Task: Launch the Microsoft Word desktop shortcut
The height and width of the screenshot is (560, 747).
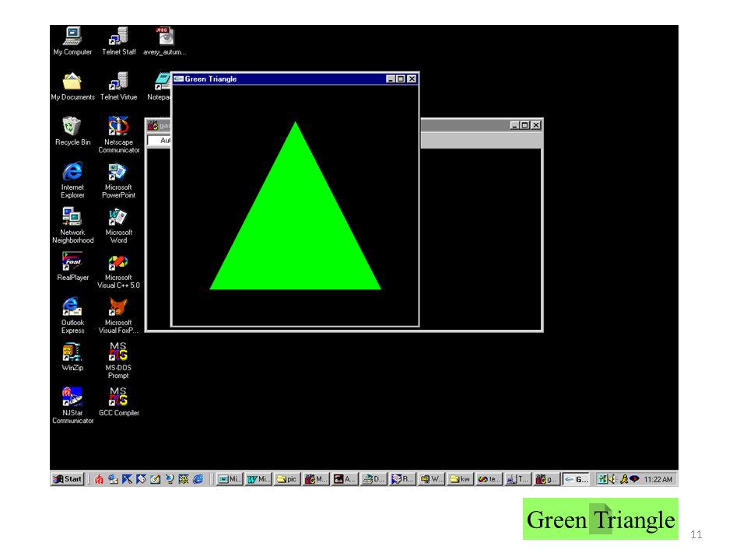Action: [x=118, y=226]
